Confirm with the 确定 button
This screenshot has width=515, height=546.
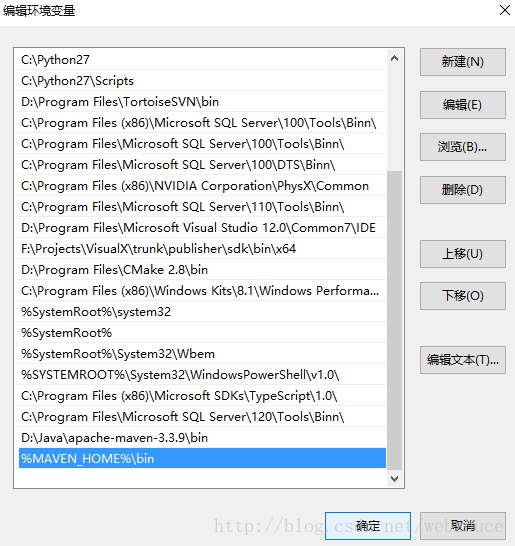click(368, 526)
